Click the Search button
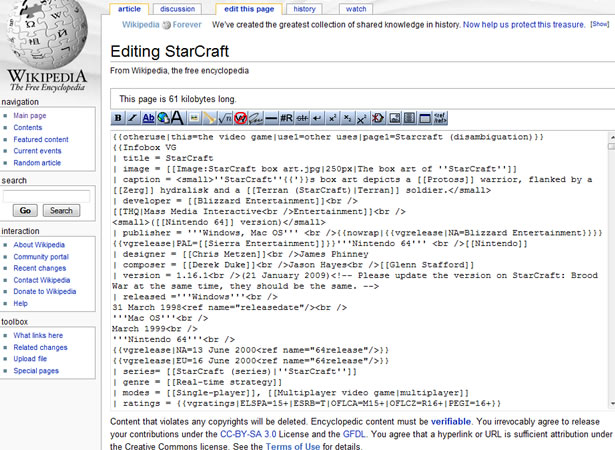The height and width of the screenshot is (450, 615). 61,211
